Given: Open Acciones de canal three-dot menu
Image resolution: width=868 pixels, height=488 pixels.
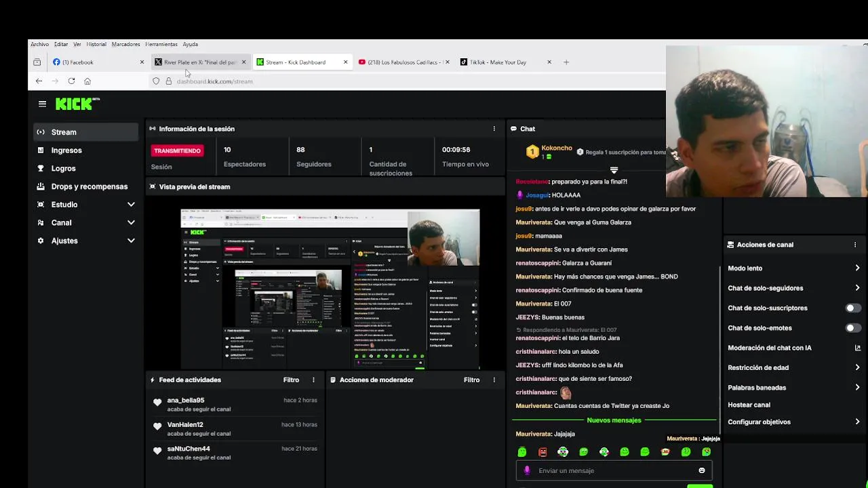Looking at the screenshot, I should point(854,245).
